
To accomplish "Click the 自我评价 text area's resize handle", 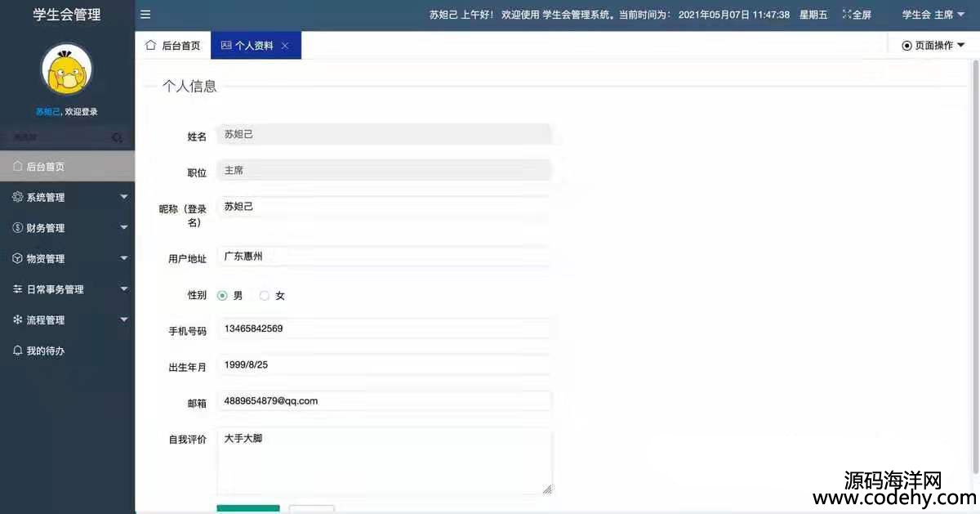I will 547,489.
